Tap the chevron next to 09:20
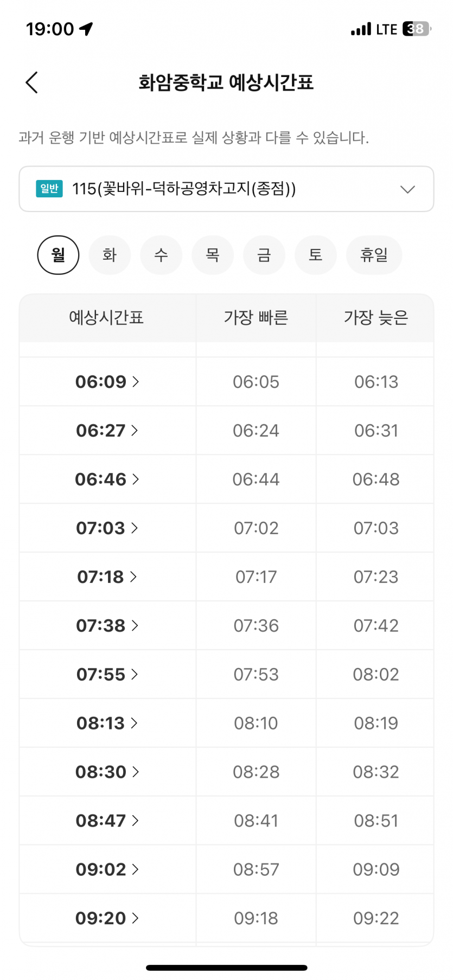This screenshot has width=453, height=980. (x=136, y=919)
